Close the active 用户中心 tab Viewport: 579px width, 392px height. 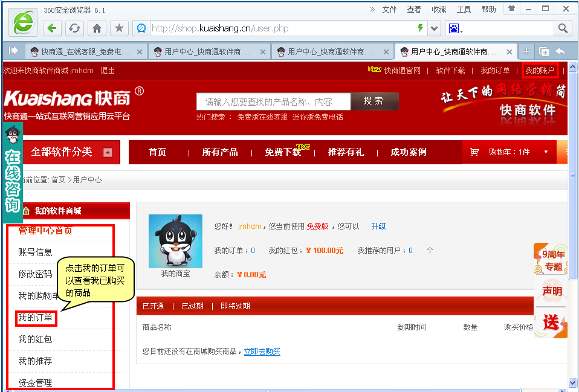tap(509, 52)
